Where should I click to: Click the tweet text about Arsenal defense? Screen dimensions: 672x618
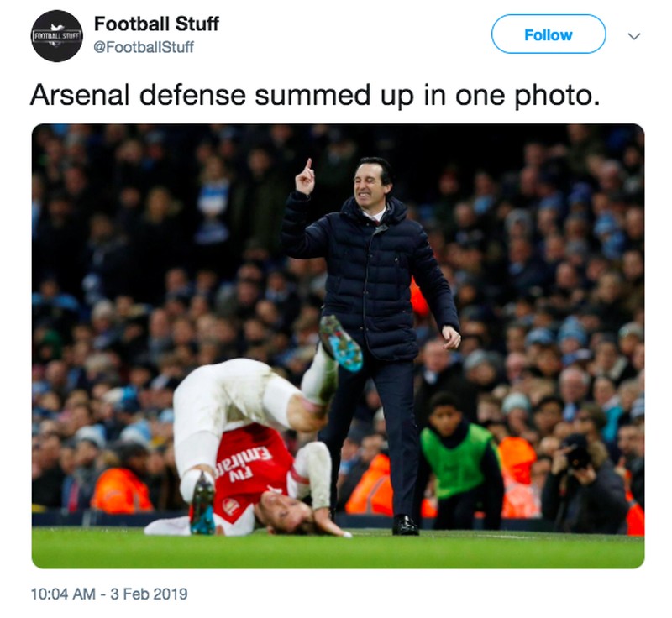315,95
